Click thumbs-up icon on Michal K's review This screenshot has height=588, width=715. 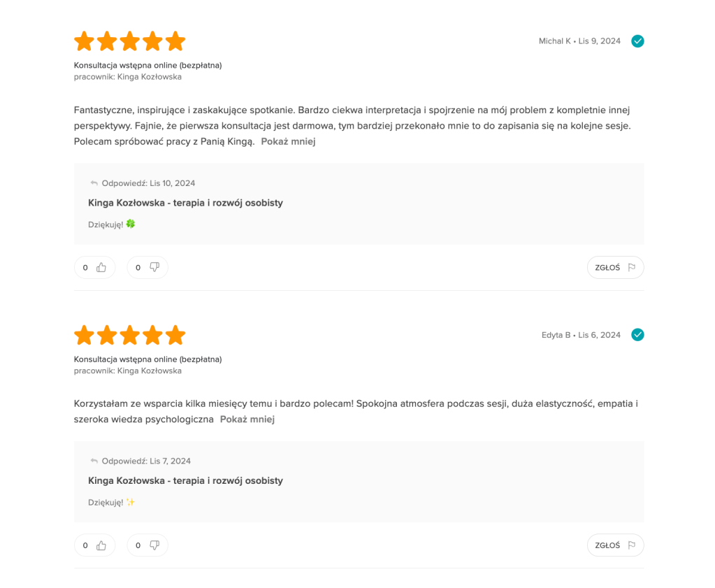[x=101, y=267]
